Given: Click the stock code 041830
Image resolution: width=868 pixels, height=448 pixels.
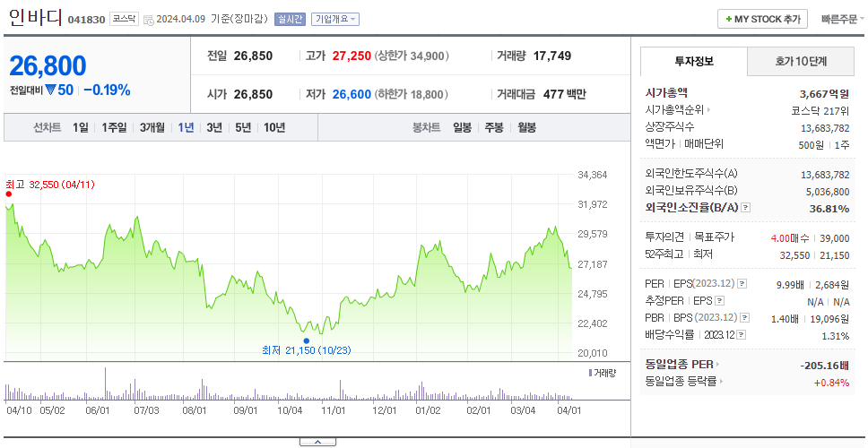Looking at the screenshot, I should (86, 20).
